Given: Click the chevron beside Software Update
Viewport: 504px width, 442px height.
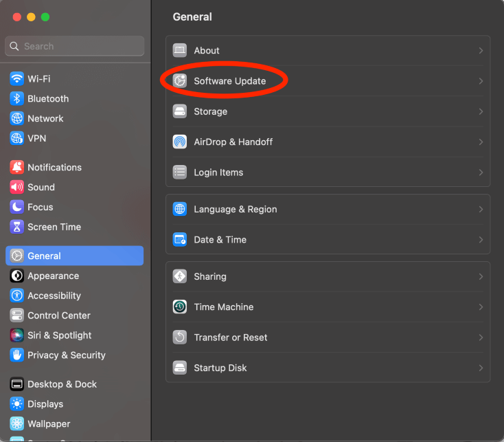Looking at the screenshot, I should pos(481,81).
